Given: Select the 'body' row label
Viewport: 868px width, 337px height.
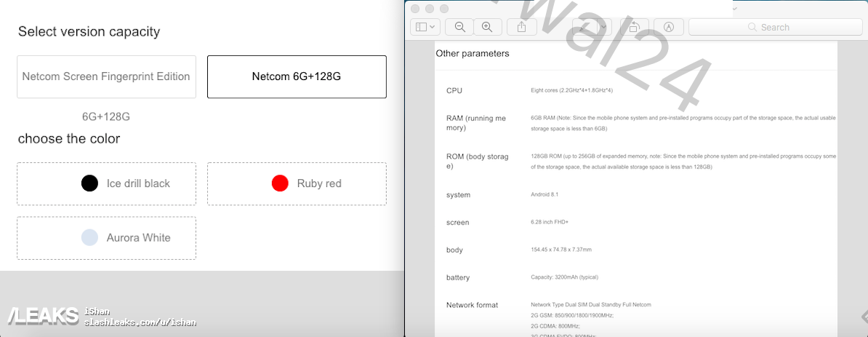Looking at the screenshot, I should [454, 250].
